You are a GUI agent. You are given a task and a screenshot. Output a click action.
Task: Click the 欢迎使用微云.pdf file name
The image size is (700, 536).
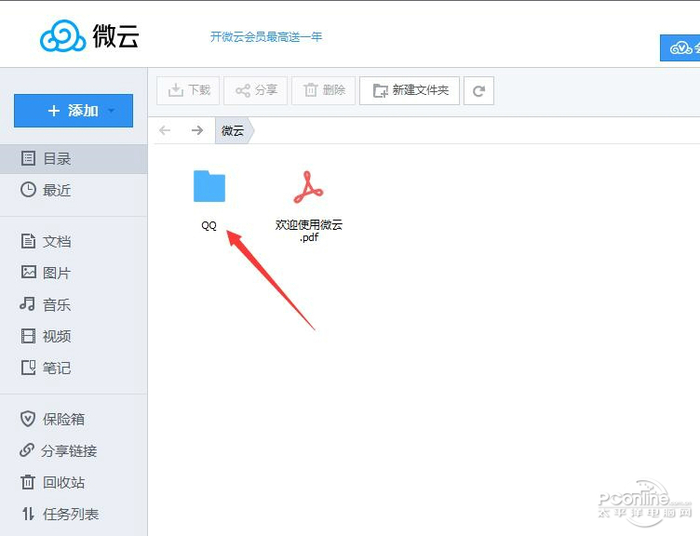tap(309, 231)
